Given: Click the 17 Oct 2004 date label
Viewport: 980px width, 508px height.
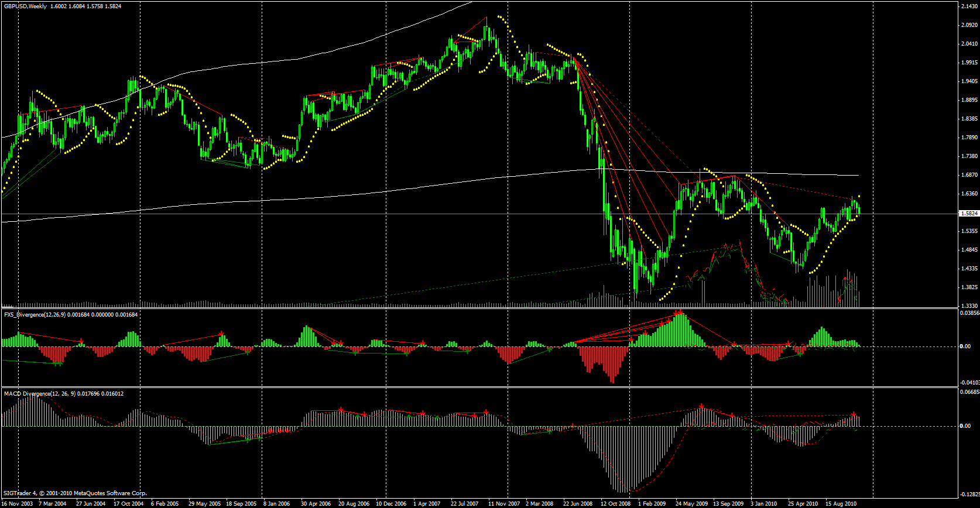Looking at the screenshot, I should click(x=128, y=503).
